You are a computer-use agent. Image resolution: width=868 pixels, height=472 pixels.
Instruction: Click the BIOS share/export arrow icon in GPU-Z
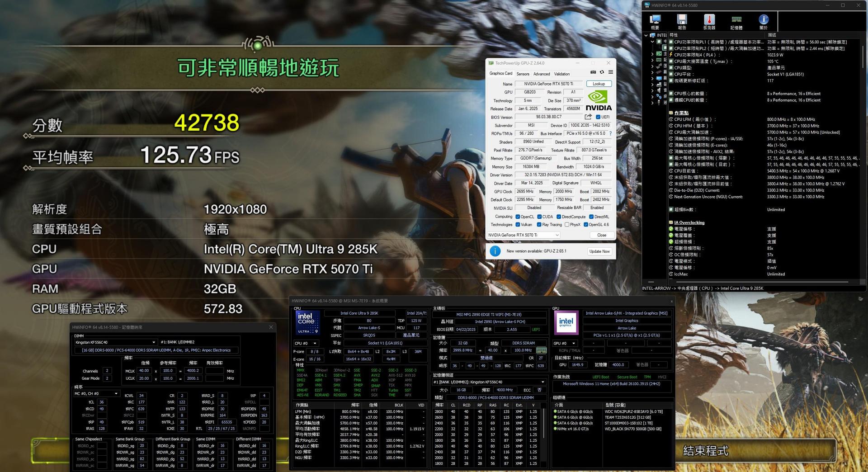pos(588,117)
